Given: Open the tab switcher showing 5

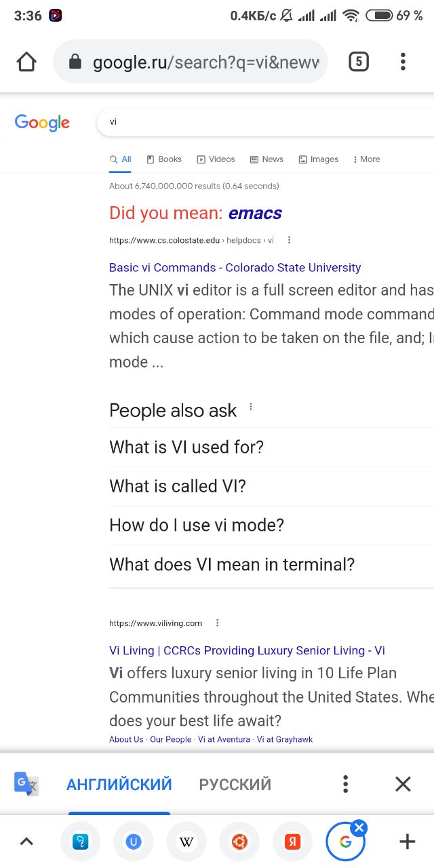Looking at the screenshot, I should pos(359,62).
